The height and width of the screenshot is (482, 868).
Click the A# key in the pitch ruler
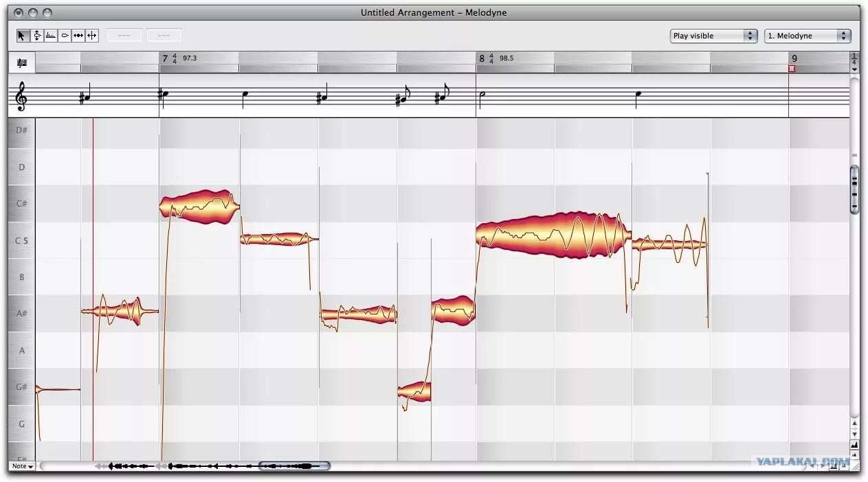click(x=22, y=314)
